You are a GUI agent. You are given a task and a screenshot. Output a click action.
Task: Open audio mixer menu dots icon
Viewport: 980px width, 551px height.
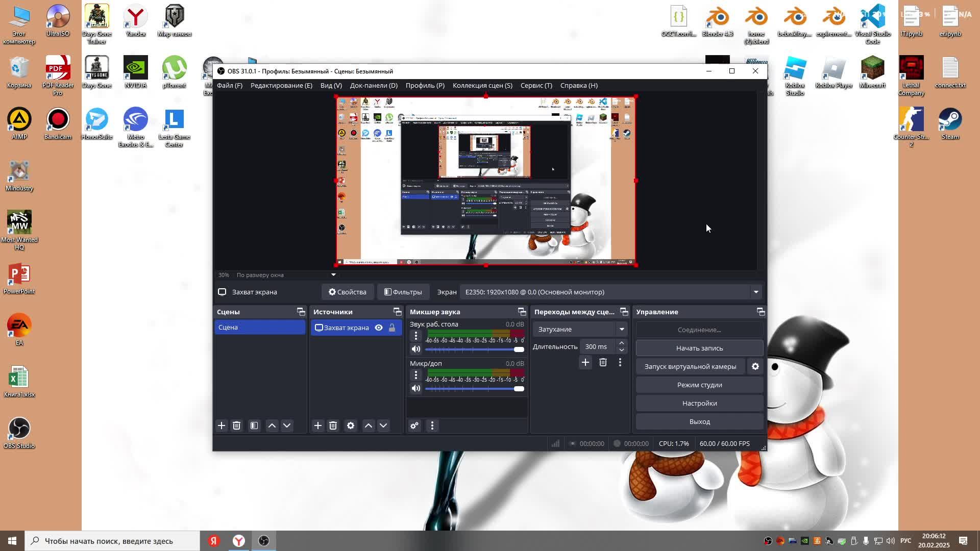click(x=432, y=425)
